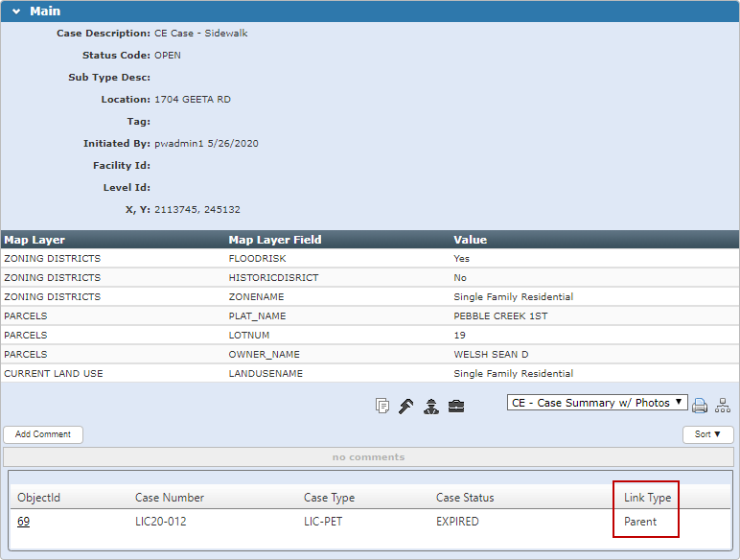Click the Link Type column header
The height and width of the screenshot is (560, 740).
[648, 498]
